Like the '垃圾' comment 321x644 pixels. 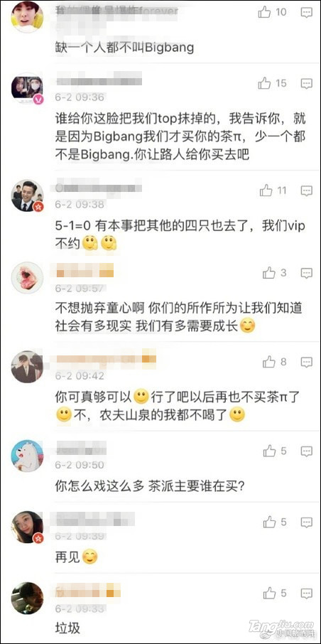270,593
